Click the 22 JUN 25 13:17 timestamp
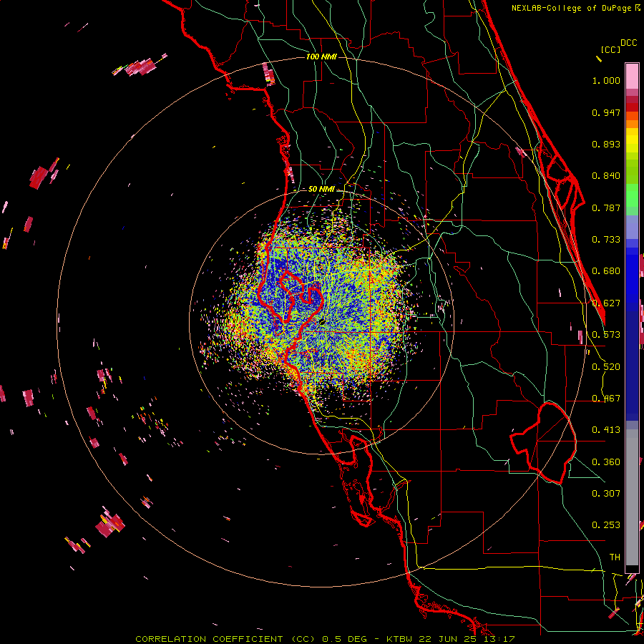This screenshot has height=644, width=644. [467, 639]
